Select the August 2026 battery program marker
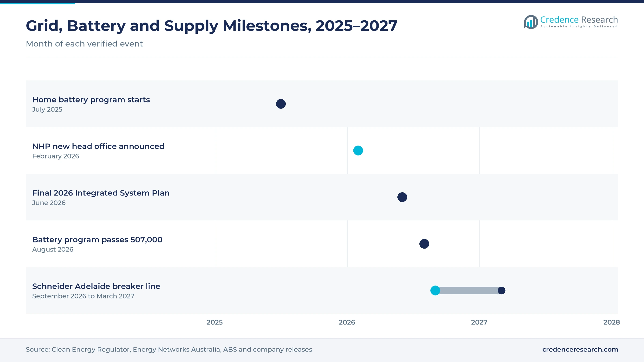The image size is (644, 362). click(424, 244)
